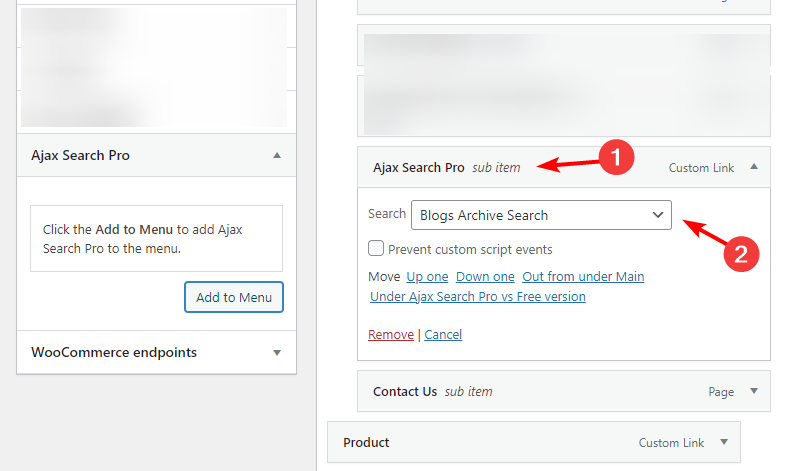Click the Page type label on Contact Us
The width and height of the screenshot is (812, 471).
pos(721,392)
